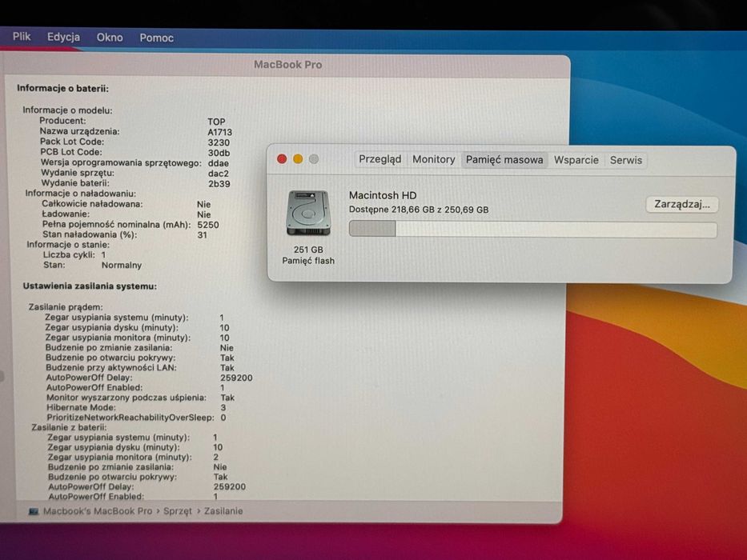Click the PrioritizeNetworkReachabilityOverSleep row
Screen dimensions: 747x560
[x=136, y=418]
